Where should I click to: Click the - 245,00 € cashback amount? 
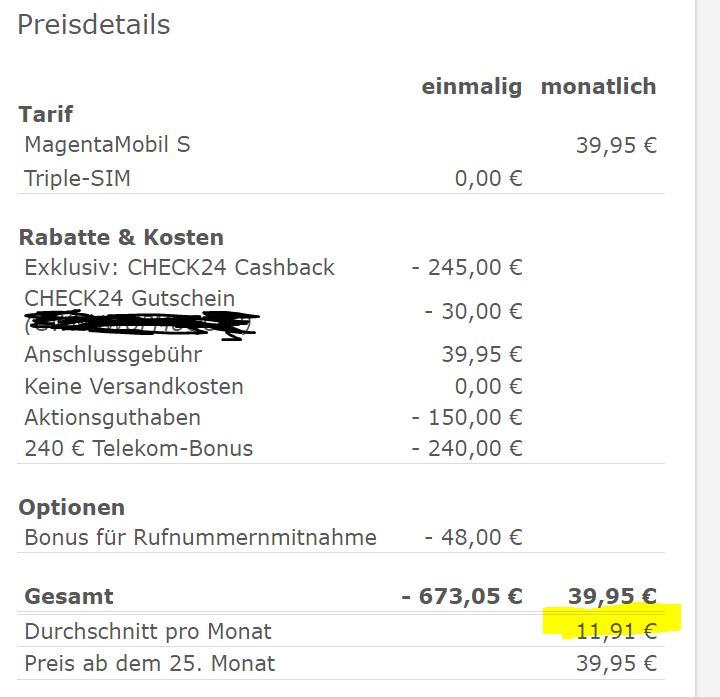coord(467,268)
